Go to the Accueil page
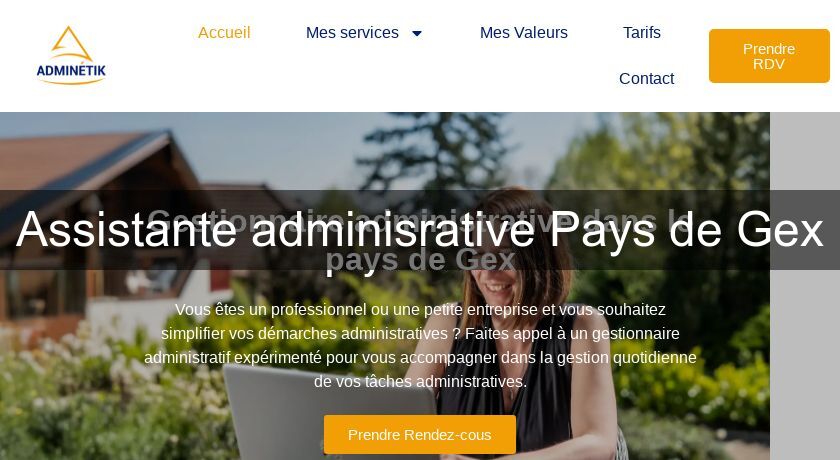The height and width of the screenshot is (460, 840). coord(224,33)
